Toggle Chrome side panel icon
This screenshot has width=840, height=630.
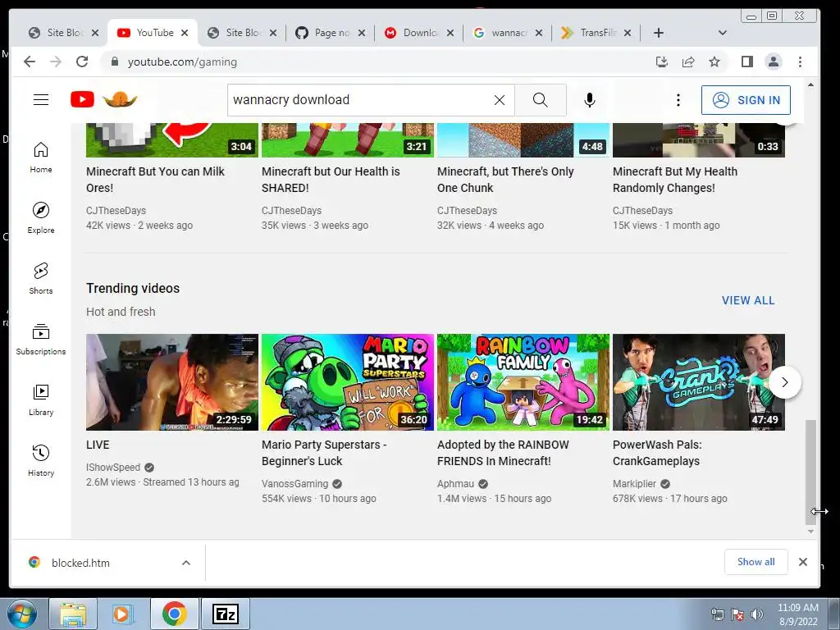pos(746,62)
